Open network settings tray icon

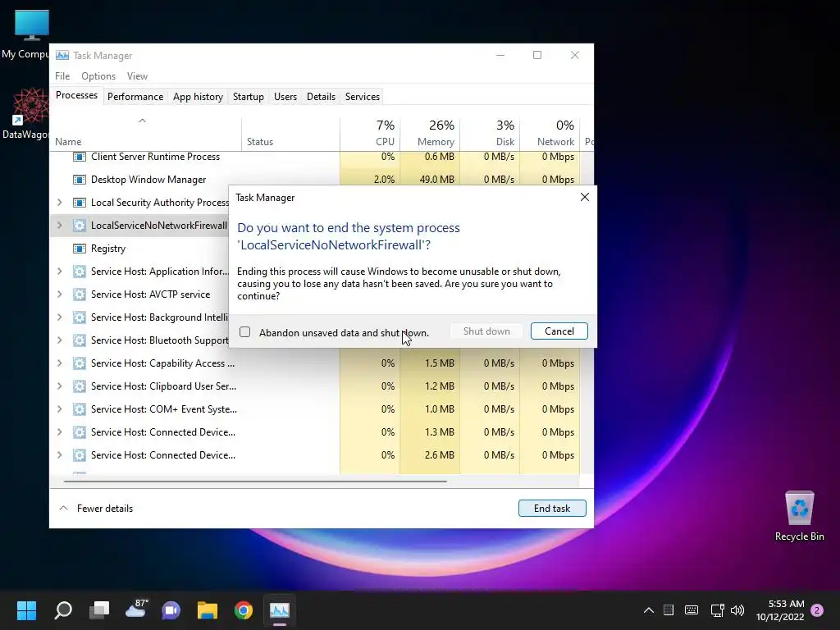(717, 609)
